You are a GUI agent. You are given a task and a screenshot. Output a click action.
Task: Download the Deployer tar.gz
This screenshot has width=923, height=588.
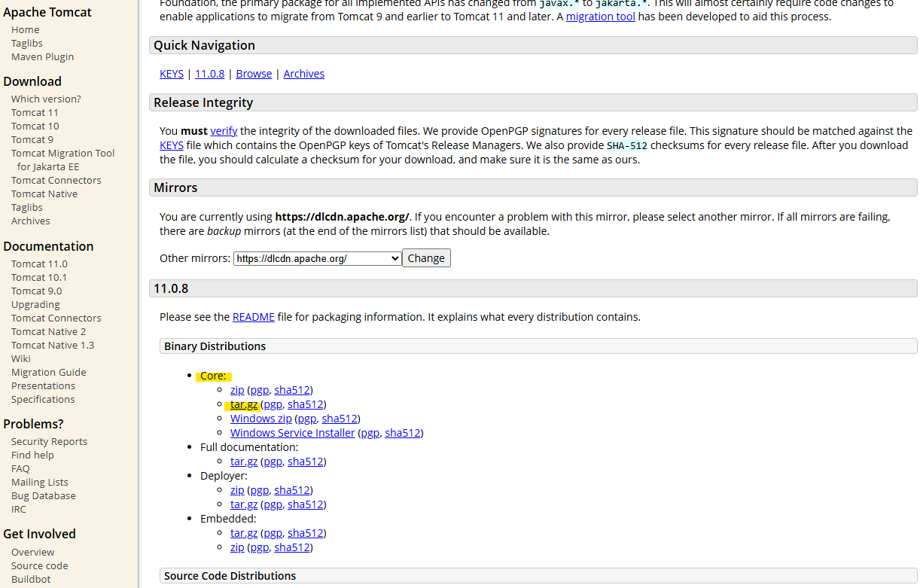point(244,504)
